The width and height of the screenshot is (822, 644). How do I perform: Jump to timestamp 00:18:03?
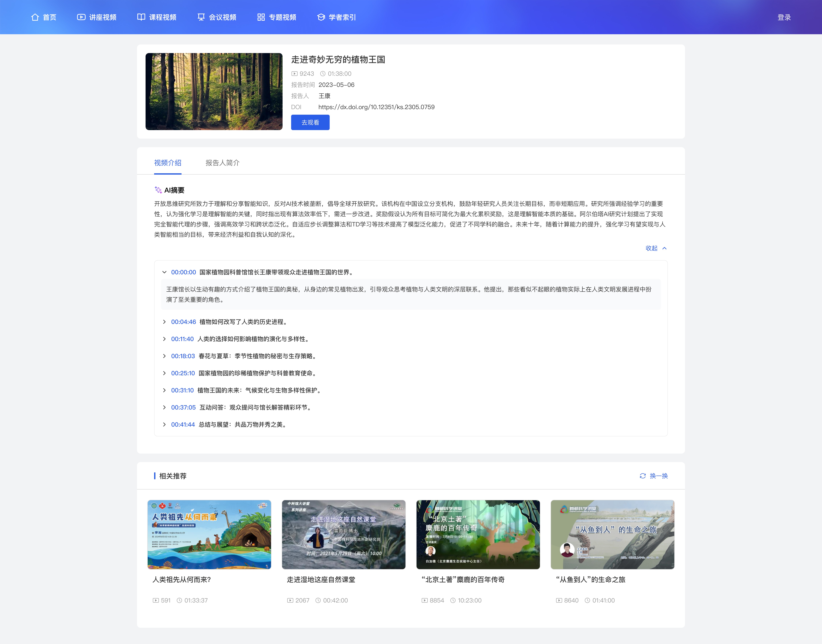pyautogui.click(x=183, y=356)
